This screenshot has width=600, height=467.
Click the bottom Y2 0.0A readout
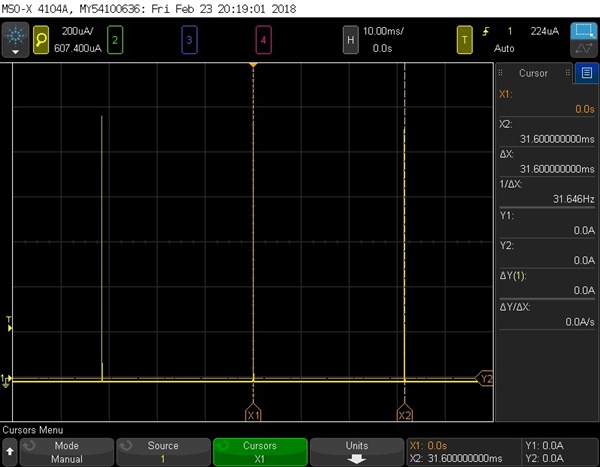544,458
